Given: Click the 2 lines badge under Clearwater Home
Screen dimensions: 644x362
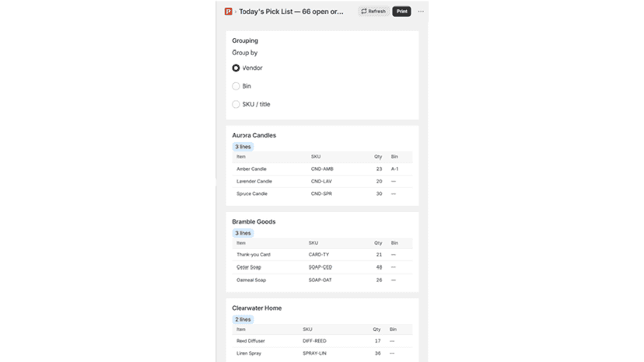Looking at the screenshot, I should [x=243, y=319].
